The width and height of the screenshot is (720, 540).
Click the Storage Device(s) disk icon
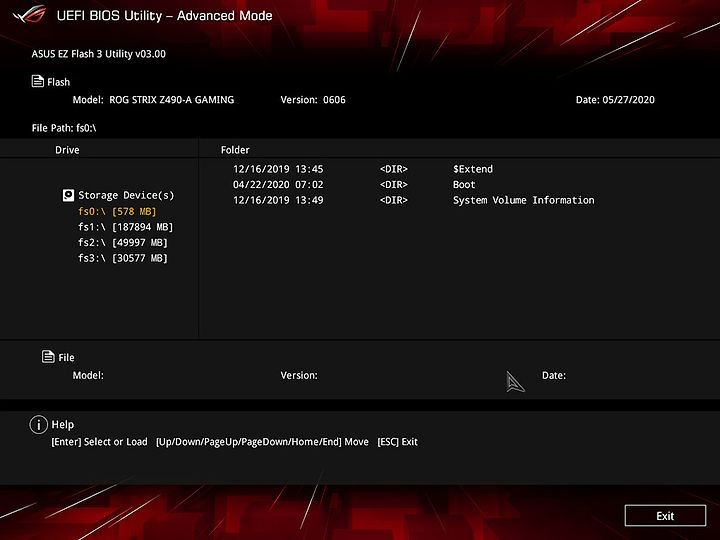pos(68,195)
